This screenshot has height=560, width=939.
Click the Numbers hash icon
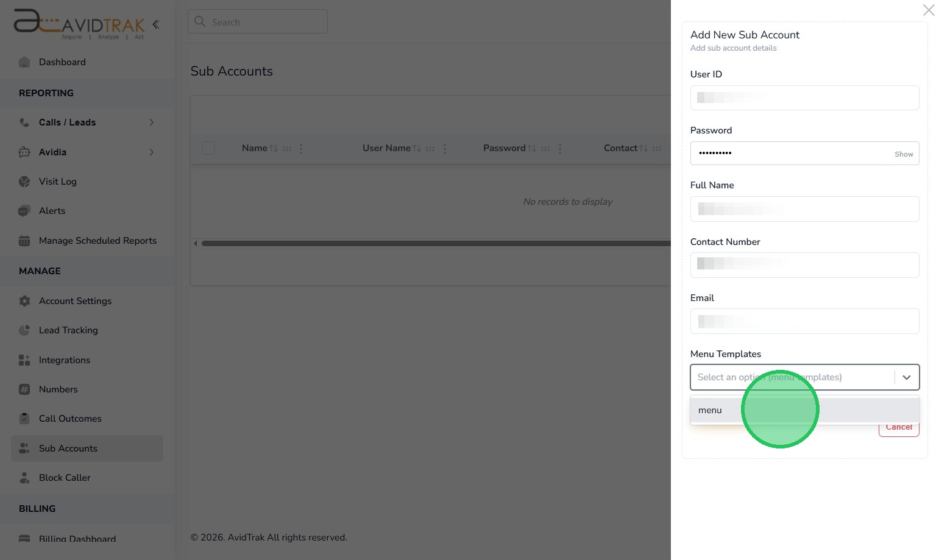[24, 389]
